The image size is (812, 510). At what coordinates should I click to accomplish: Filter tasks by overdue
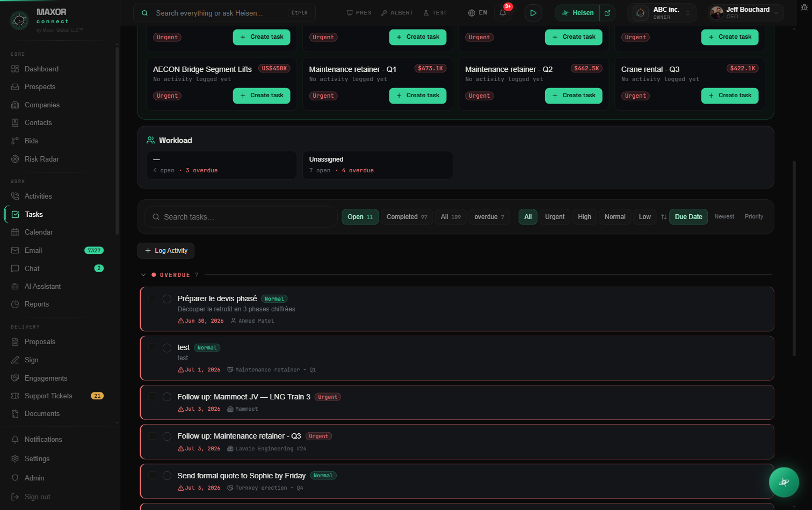(x=489, y=217)
